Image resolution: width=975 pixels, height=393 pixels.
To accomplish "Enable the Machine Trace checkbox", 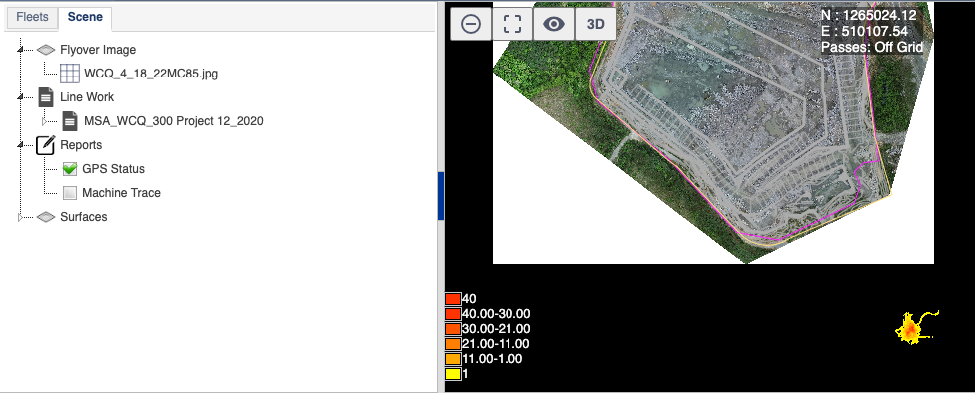I will [x=70, y=193].
